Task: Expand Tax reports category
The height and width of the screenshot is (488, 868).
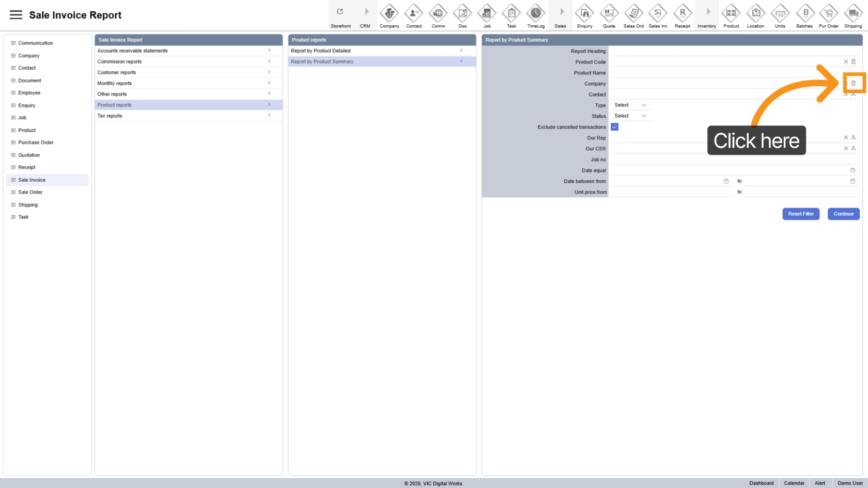Action: point(188,116)
